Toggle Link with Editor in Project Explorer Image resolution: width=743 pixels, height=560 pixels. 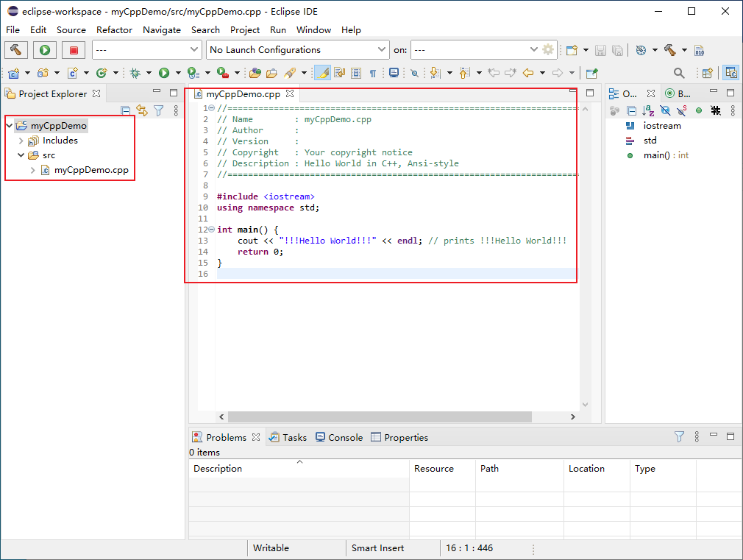tap(142, 110)
